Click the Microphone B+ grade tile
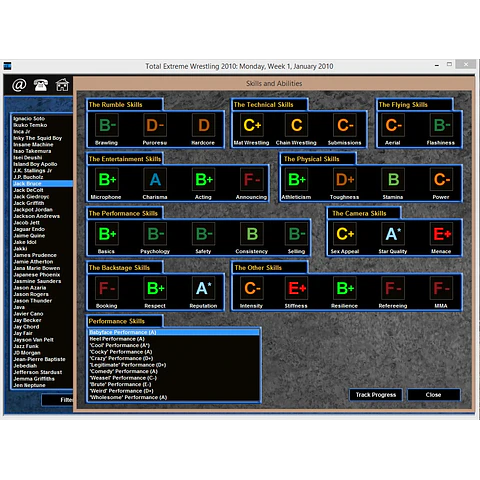The image size is (480, 480). click(x=107, y=179)
